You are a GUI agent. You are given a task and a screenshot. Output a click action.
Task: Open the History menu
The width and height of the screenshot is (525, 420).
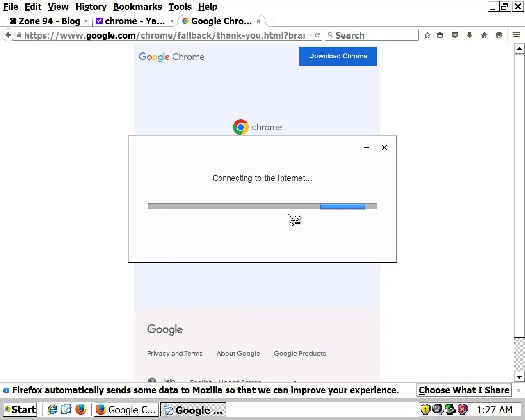pyautogui.click(x=91, y=7)
